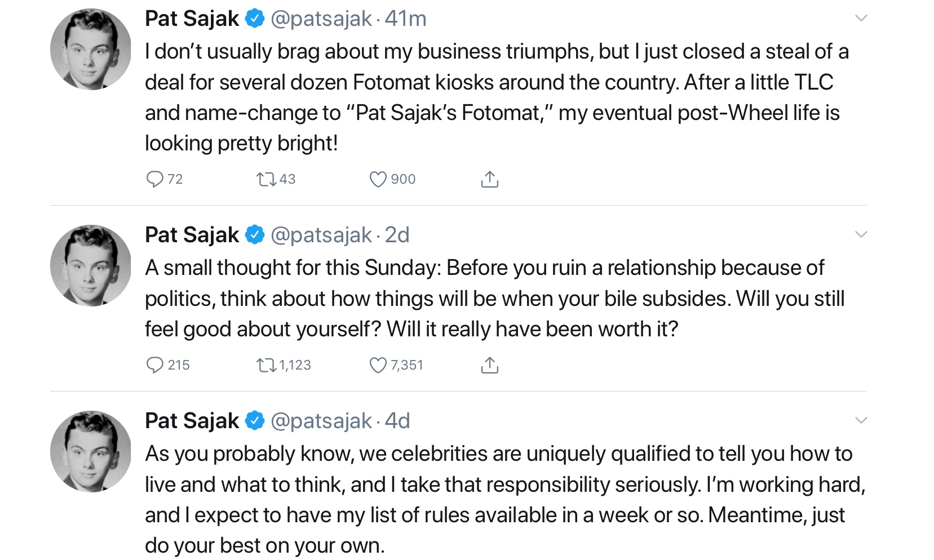
Task: Open the celebrities rules tweet text
Action: coord(496,499)
